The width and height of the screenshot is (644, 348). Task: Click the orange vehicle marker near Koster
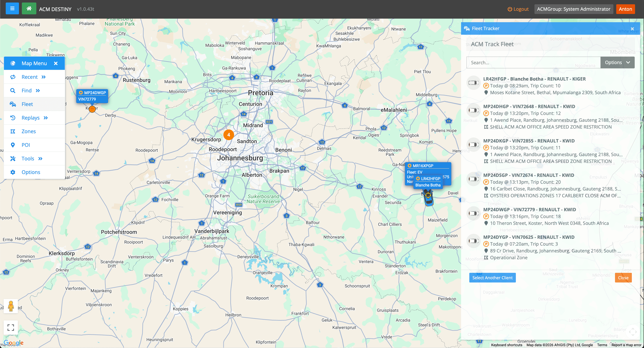tap(92, 109)
